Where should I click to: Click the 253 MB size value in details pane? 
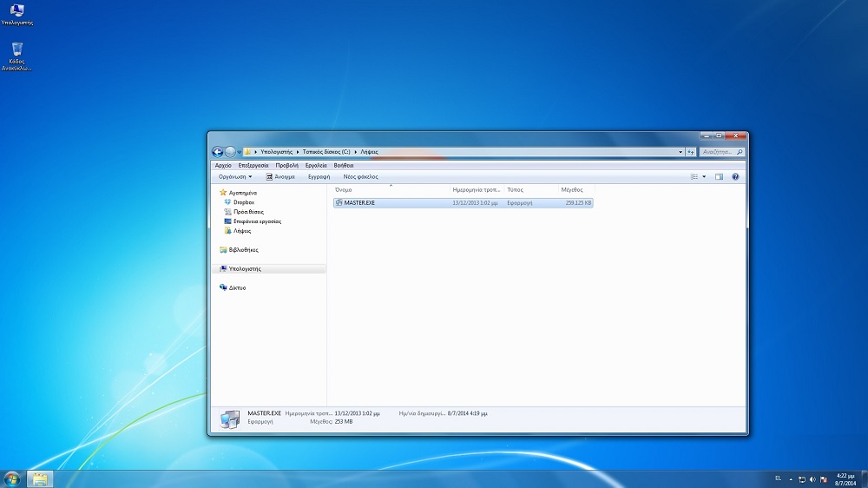click(x=344, y=421)
